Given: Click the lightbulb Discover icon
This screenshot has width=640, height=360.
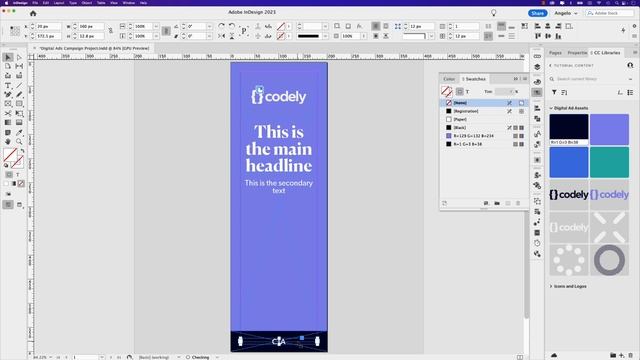Looking at the screenshot, I should (493, 13).
